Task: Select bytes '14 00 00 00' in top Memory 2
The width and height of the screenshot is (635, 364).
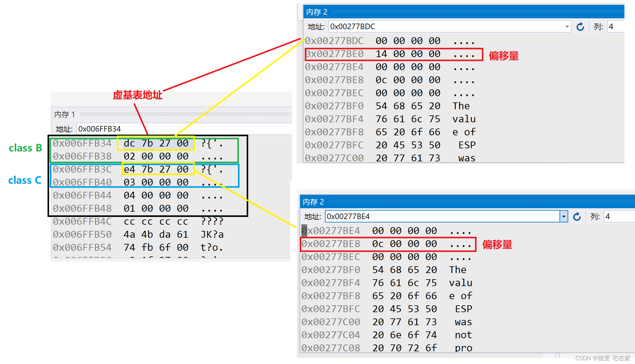Action: pyautogui.click(x=408, y=54)
